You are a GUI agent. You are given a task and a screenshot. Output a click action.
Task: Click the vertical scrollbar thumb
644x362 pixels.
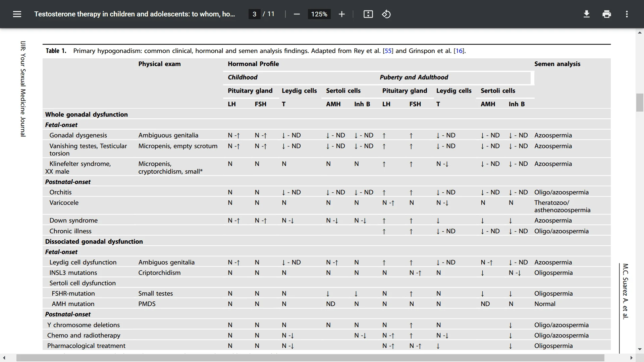pos(640,103)
